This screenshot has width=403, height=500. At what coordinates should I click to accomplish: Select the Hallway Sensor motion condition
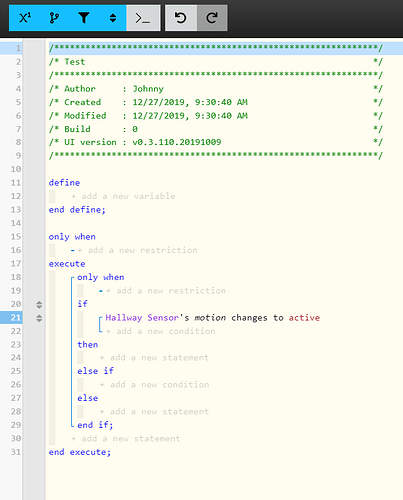pos(213,318)
